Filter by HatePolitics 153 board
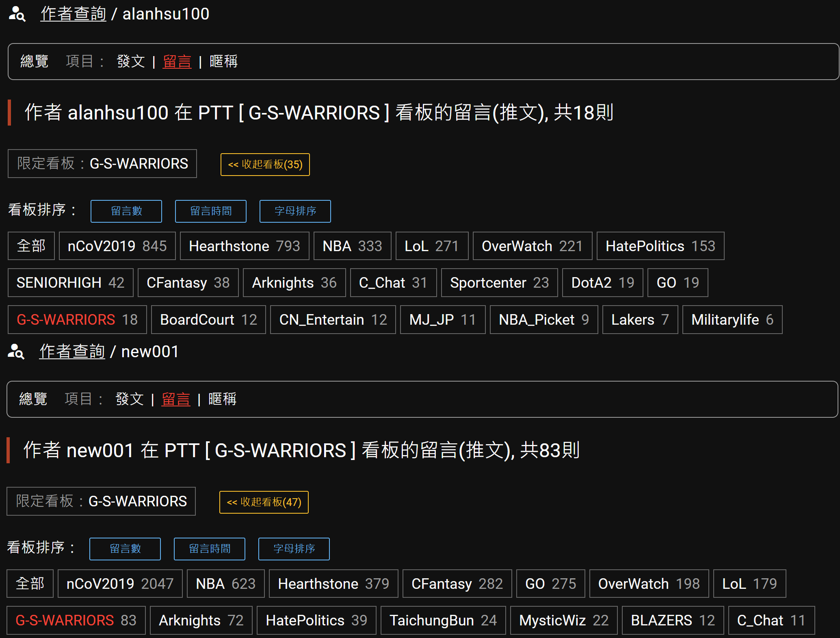The height and width of the screenshot is (638, 840). coord(660,246)
